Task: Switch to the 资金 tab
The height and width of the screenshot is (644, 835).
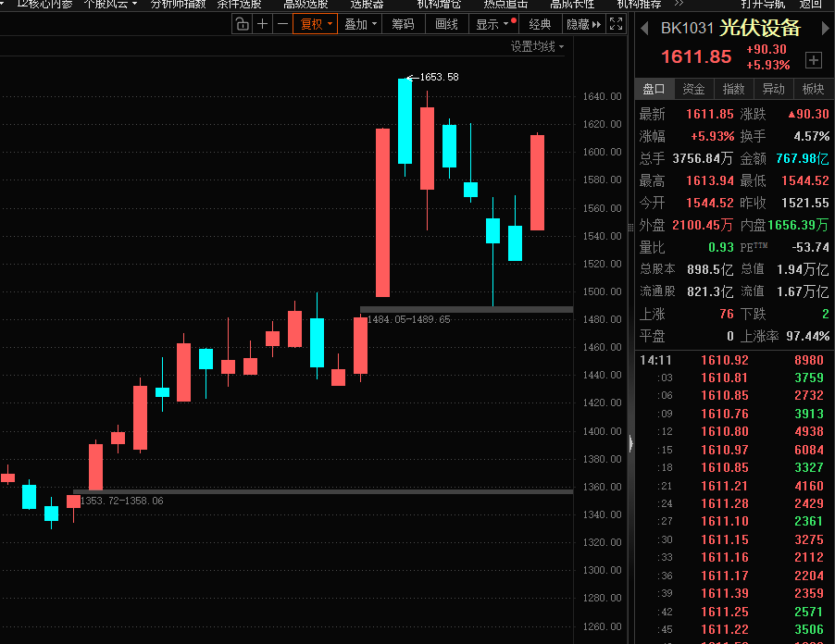Action: click(693, 89)
